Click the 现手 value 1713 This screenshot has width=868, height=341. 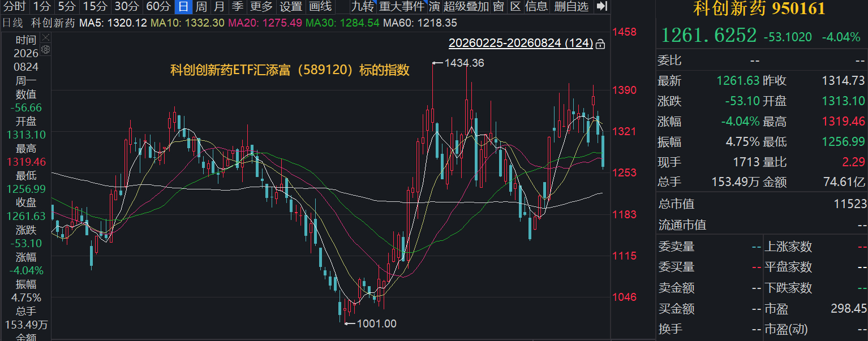point(746,162)
